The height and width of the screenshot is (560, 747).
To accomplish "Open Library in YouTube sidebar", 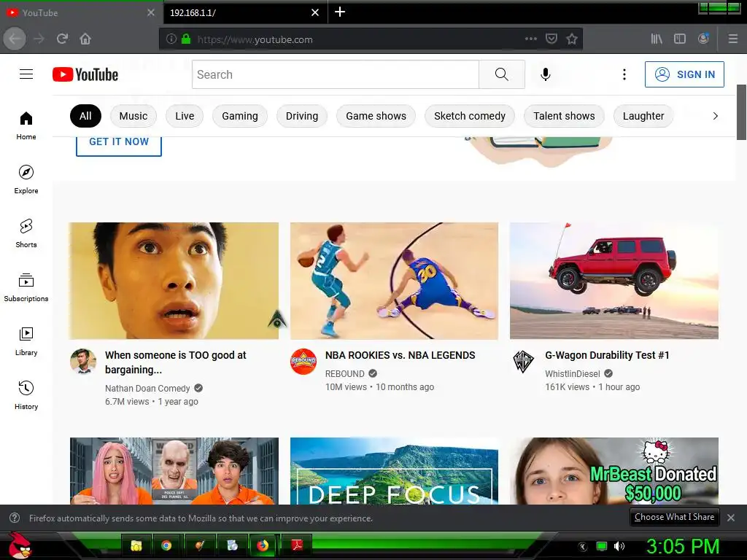I will [x=26, y=341].
